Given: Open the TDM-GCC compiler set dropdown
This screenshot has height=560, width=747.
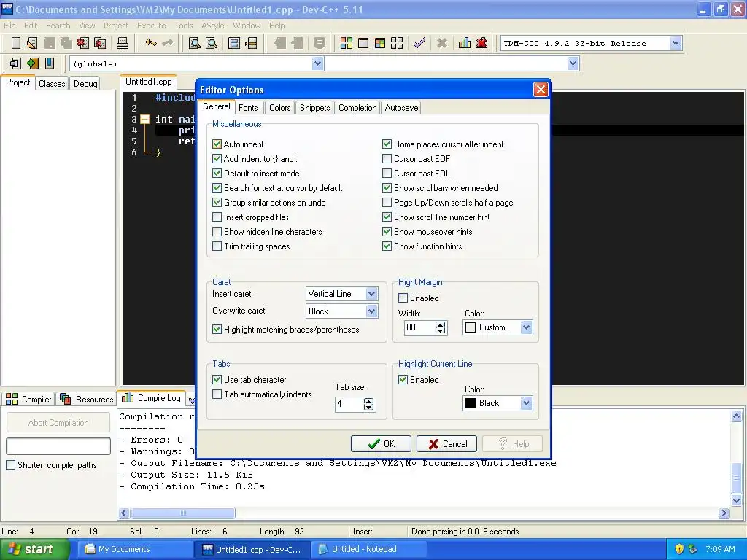Looking at the screenshot, I should tap(676, 43).
